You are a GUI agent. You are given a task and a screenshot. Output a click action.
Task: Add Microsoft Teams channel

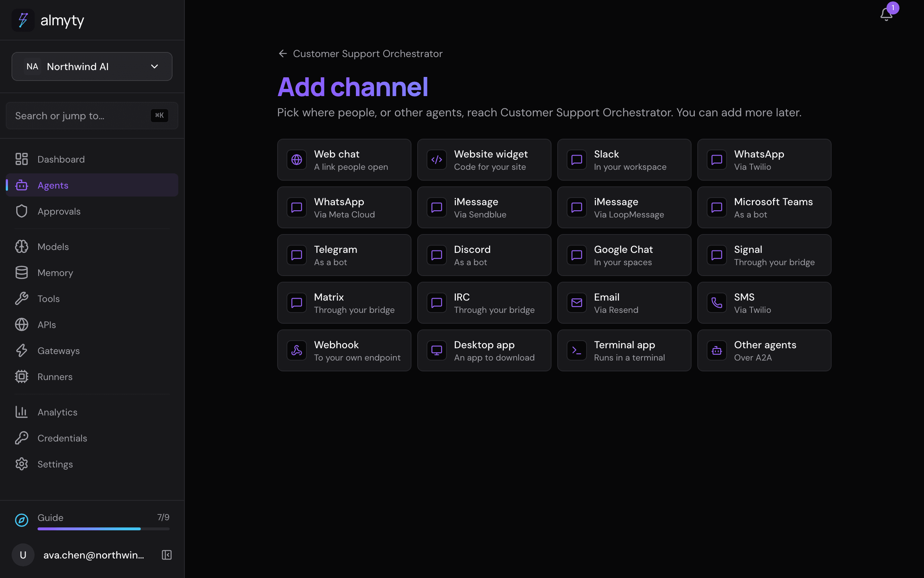click(764, 207)
